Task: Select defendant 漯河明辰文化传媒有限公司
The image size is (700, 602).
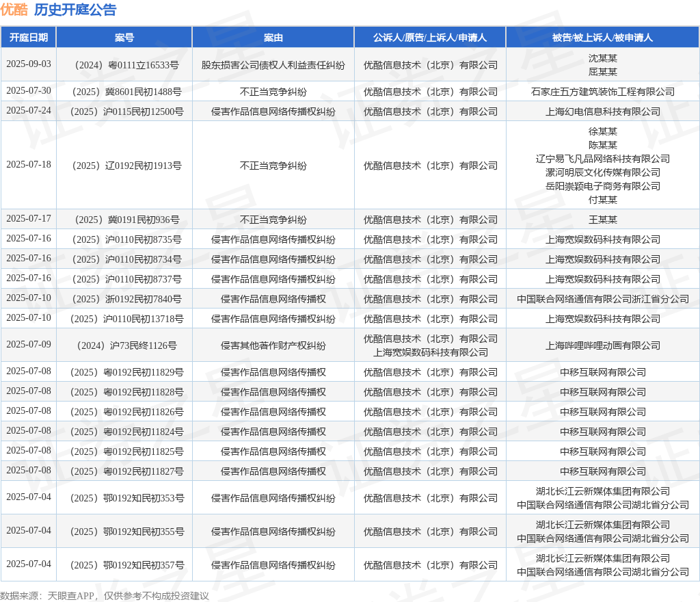Action: (603, 172)
